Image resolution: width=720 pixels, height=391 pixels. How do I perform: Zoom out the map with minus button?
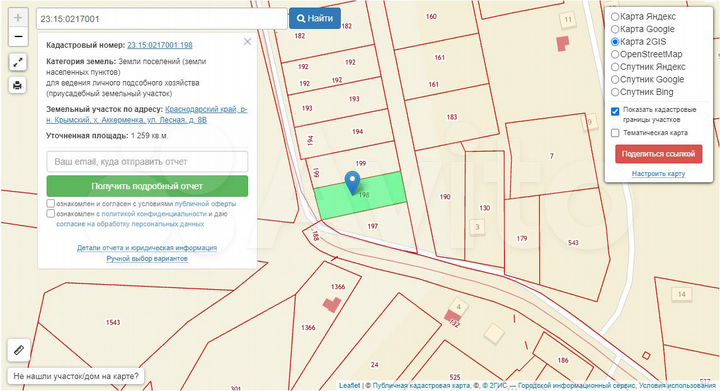pyautogui.click(x=18, y=37)
